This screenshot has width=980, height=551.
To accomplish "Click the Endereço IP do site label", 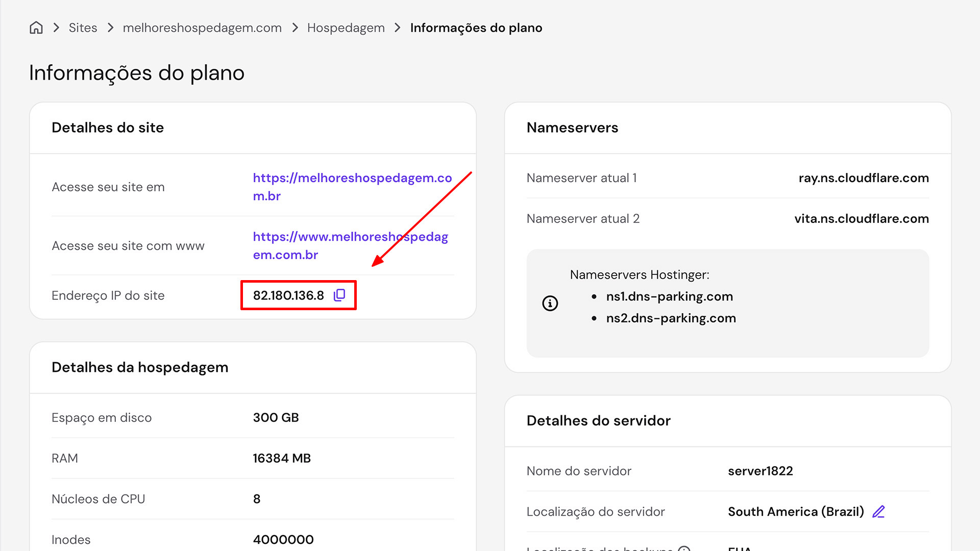I will coord(108,295).
